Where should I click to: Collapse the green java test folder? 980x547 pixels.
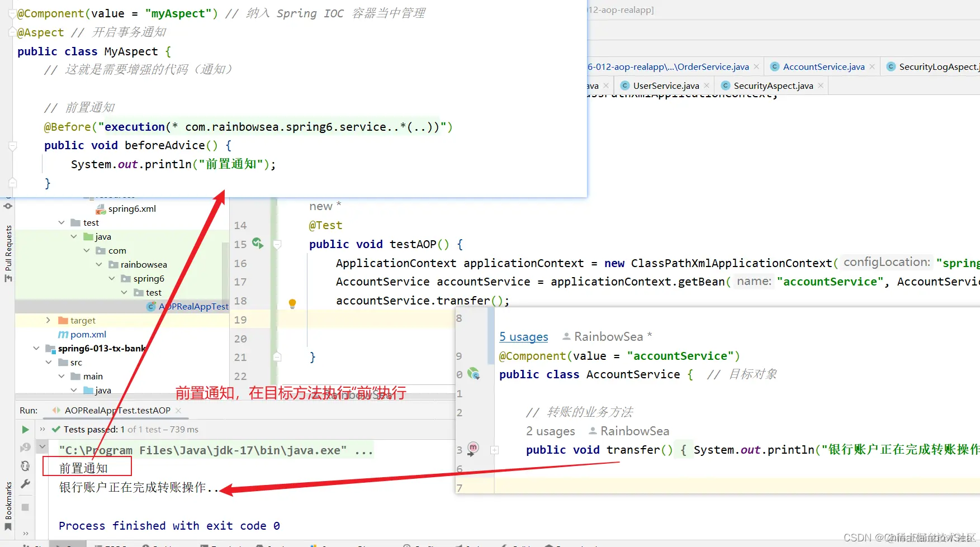(74, 237)
